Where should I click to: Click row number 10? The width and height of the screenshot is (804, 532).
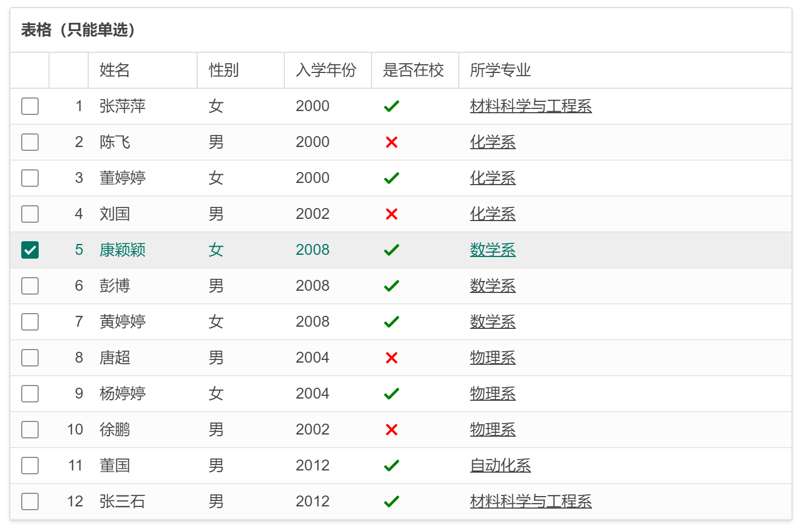(x=75, y=430)
